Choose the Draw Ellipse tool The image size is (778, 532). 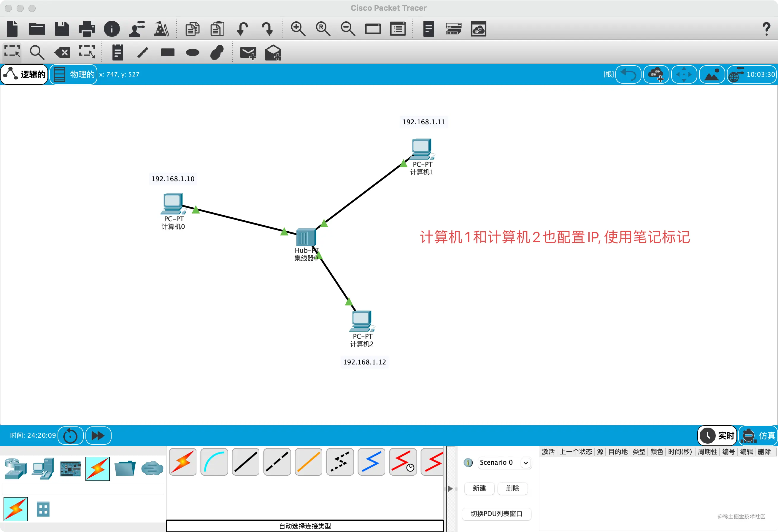193,52
